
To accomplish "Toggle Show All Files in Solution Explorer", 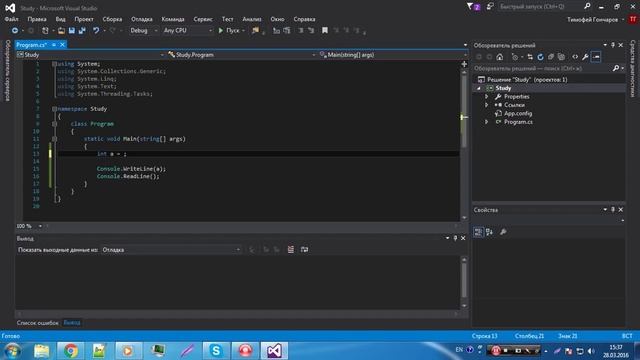I will 562,57.
